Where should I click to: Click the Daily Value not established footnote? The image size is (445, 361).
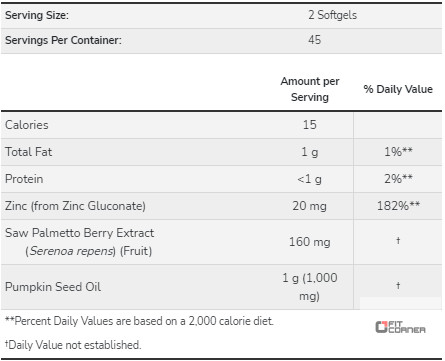(x=73, y=345)
